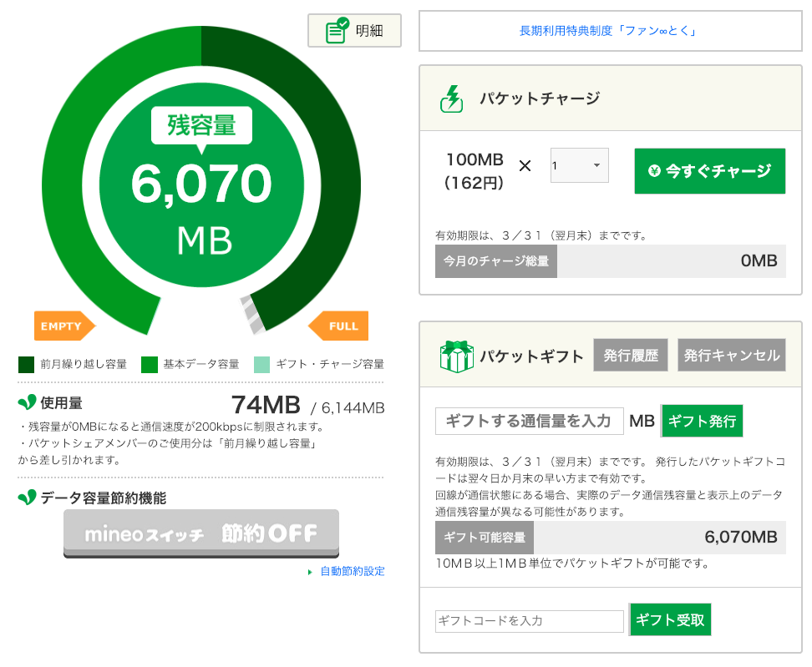Click the packet charge battery icon
Image resolution: width=812 pixels, height=667 pixels.
click(x=451, y=99)
